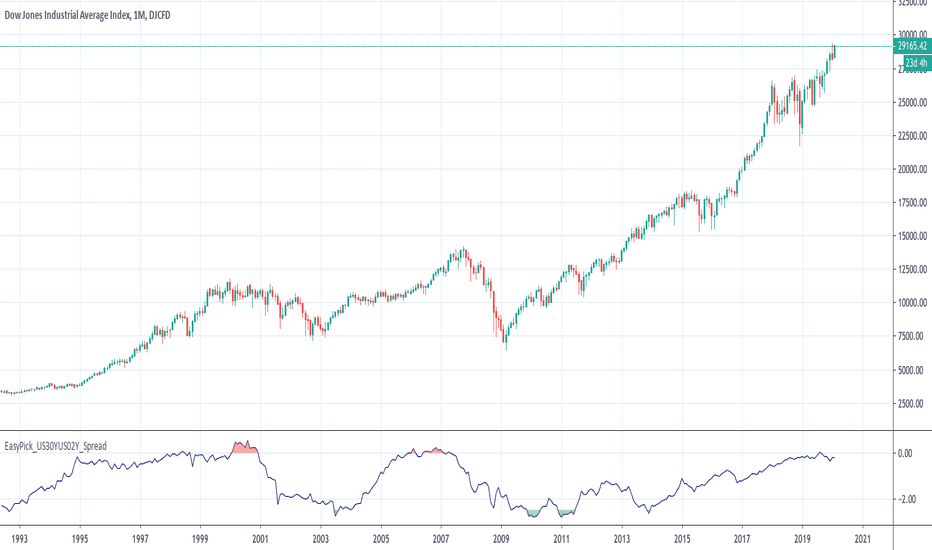The width and height of the screenshot is (932, 550).
Task: Click the 2001 year label on the time axis
Action: [x=260, y=539]
